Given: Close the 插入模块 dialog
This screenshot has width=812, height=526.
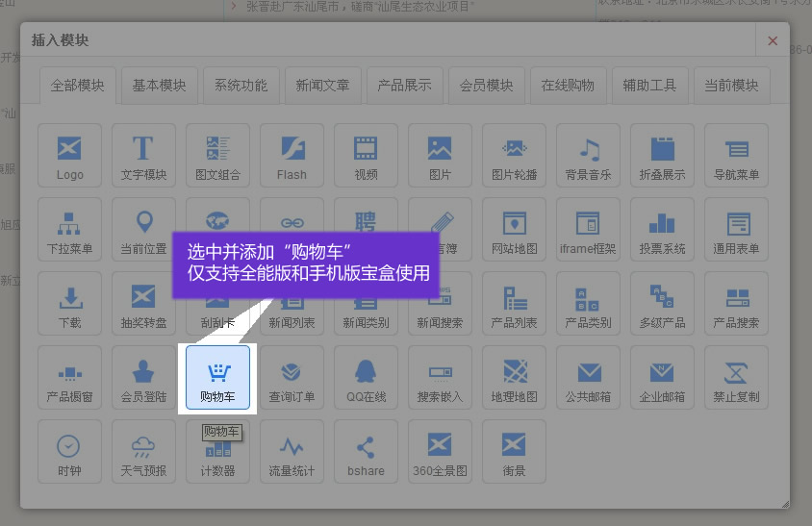Looking at the screenshot, I should 773,40.
